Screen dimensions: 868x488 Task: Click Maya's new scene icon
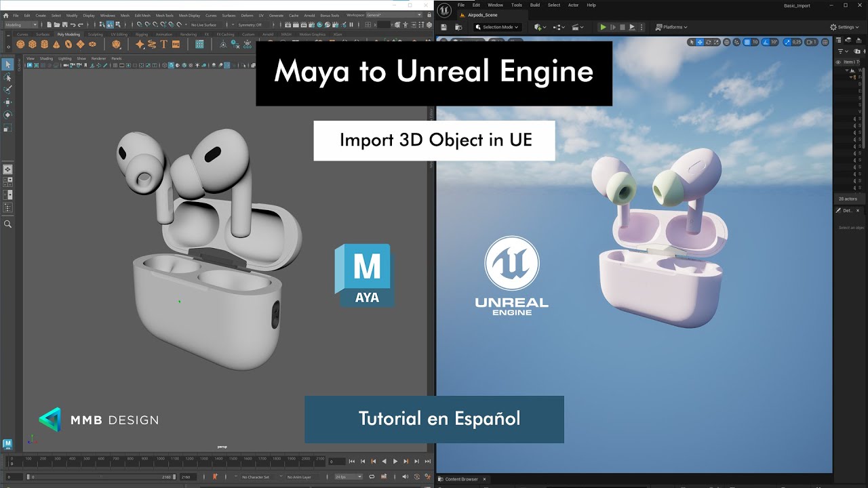click(x=48, y=24)
